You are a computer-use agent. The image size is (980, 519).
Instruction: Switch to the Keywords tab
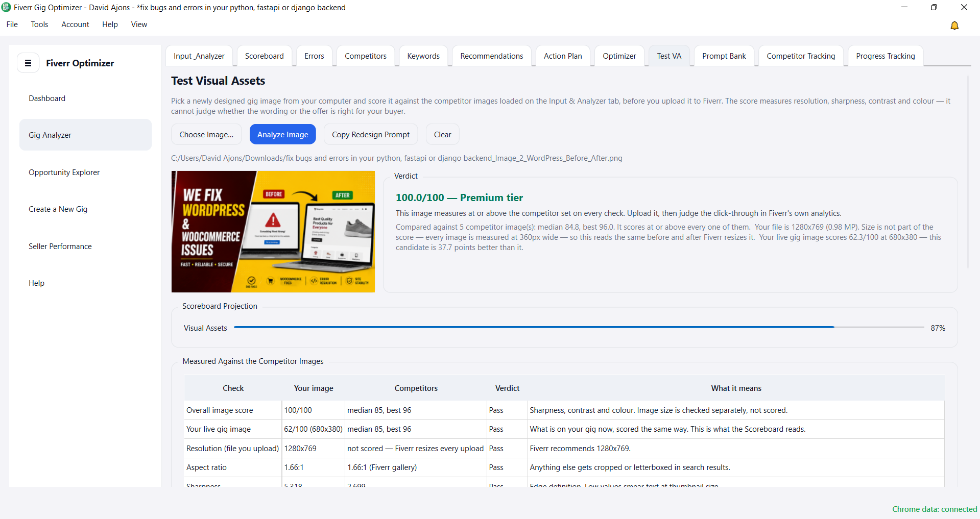423,56
